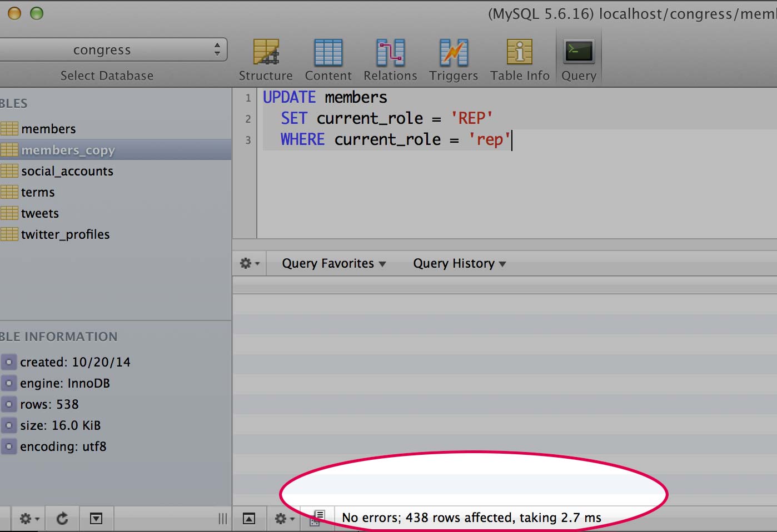Switch to the Content view
The height and width of the screenshot is (532, 777).
pyautogui.click(x=328, y=59)
